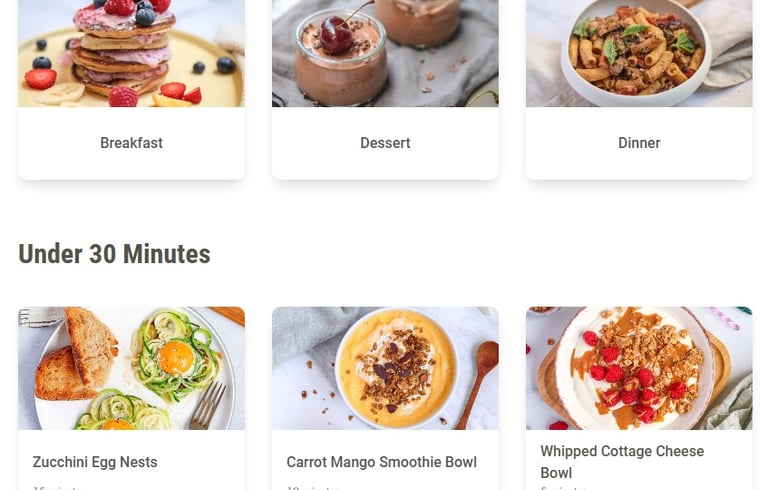Open Whipped Cottage Cheese Bowl title link
Screen dimensions: 768x490
pos(622,462)
